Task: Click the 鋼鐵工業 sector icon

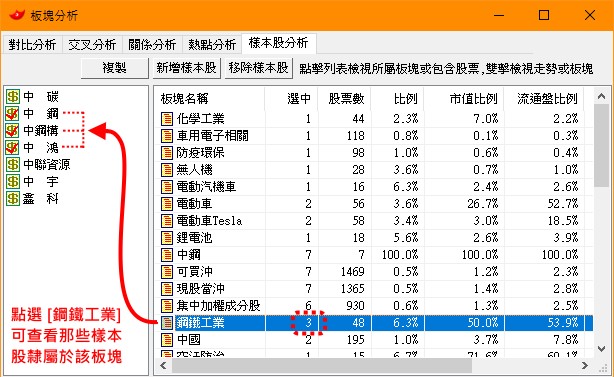Action: point(167,323)
